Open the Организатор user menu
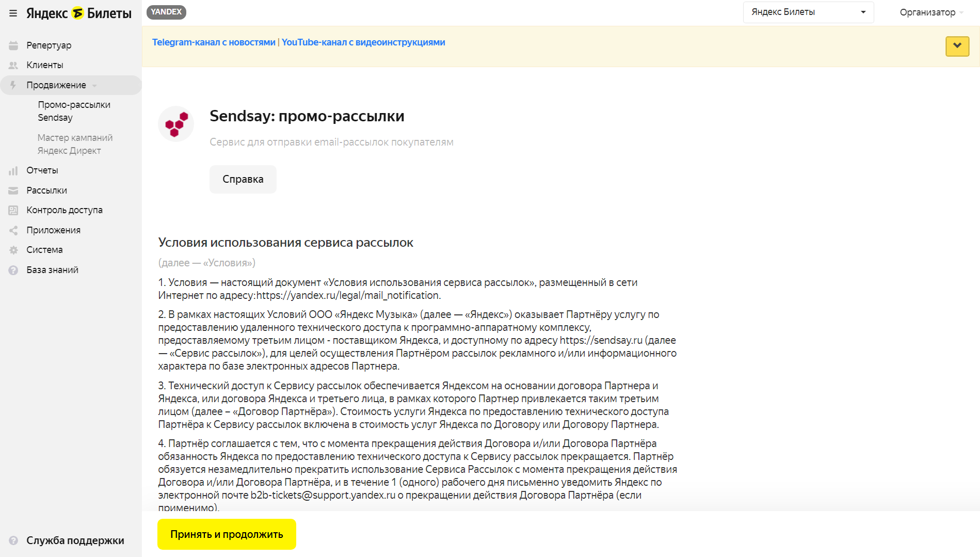The height and width of the screenshot is (557, 980). (x=931, y=12)
